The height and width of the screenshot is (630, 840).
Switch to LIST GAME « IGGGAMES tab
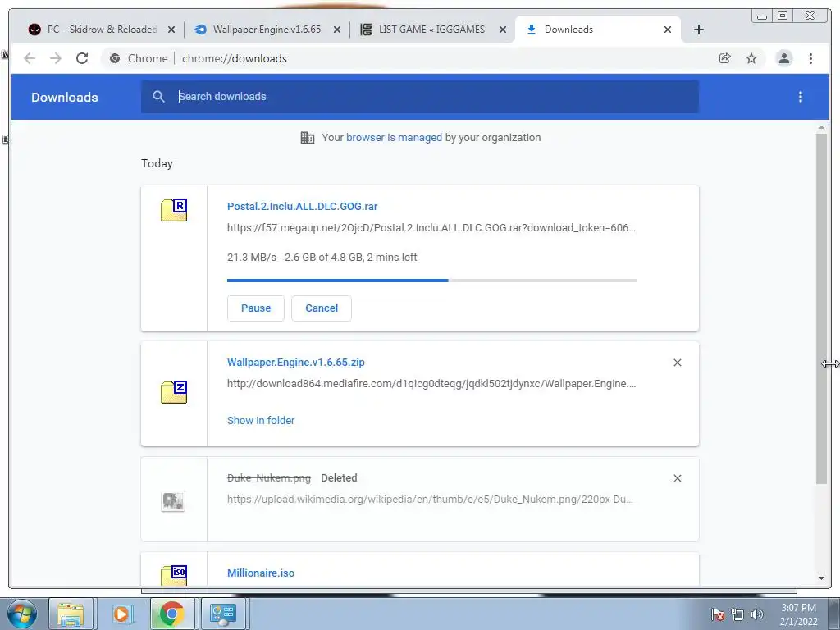pyautogui.click(x=431, y=30)
